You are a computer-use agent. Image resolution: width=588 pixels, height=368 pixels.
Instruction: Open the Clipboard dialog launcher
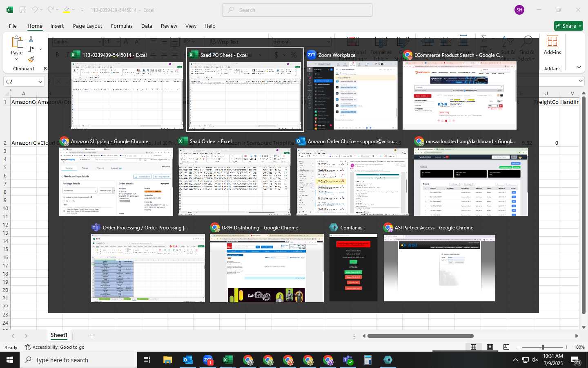45,69
